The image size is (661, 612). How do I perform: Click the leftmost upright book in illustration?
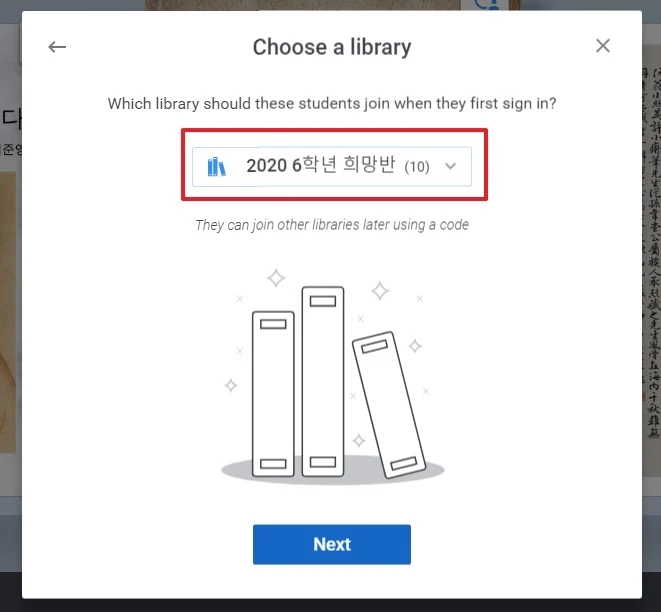coord(273,394)
